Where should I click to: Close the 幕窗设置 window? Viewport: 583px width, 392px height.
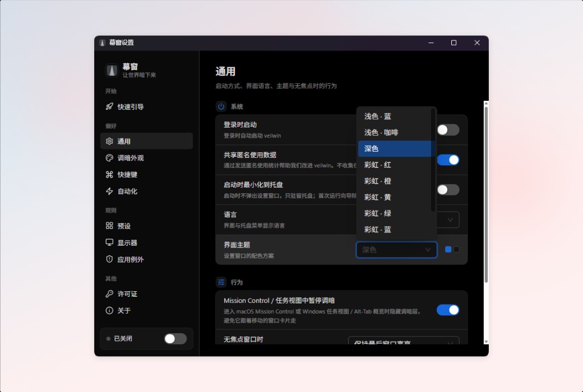pyautogui.click(x=477, y=43)
